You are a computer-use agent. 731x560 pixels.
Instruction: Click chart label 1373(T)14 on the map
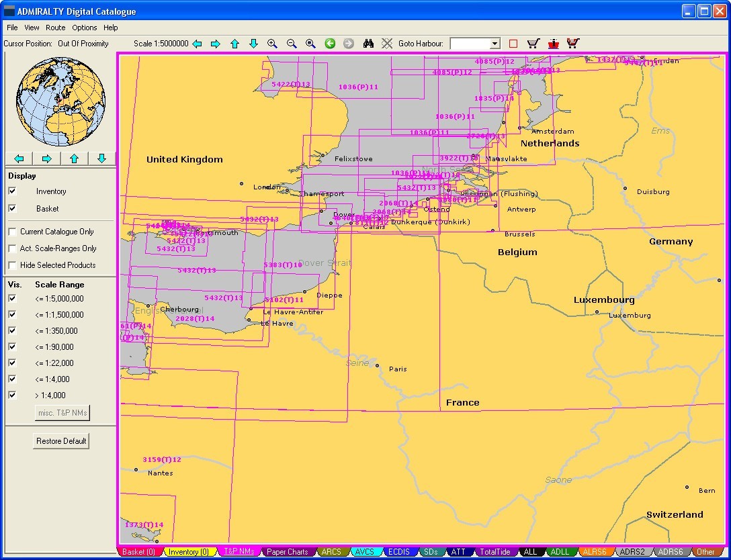tap(144, 524)
